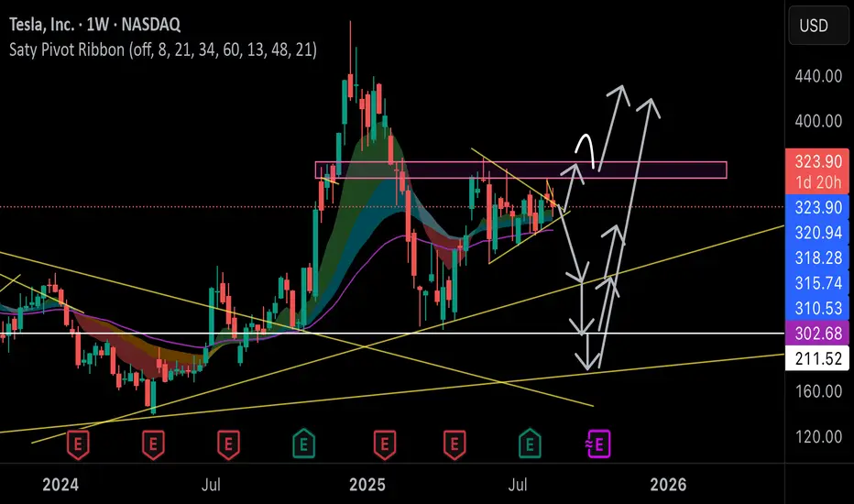Open the green earnings marker above the second Jul label

pyautogui.click(x=530, y=444)
